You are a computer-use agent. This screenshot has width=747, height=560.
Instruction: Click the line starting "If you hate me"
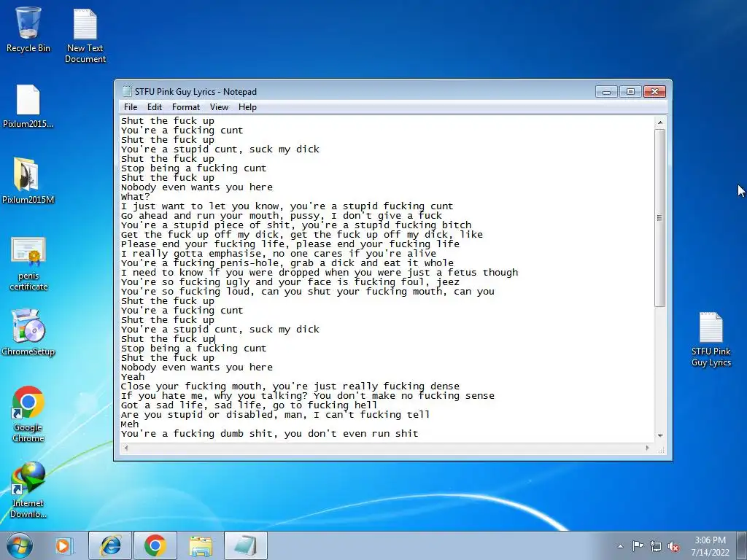point(307,396)
